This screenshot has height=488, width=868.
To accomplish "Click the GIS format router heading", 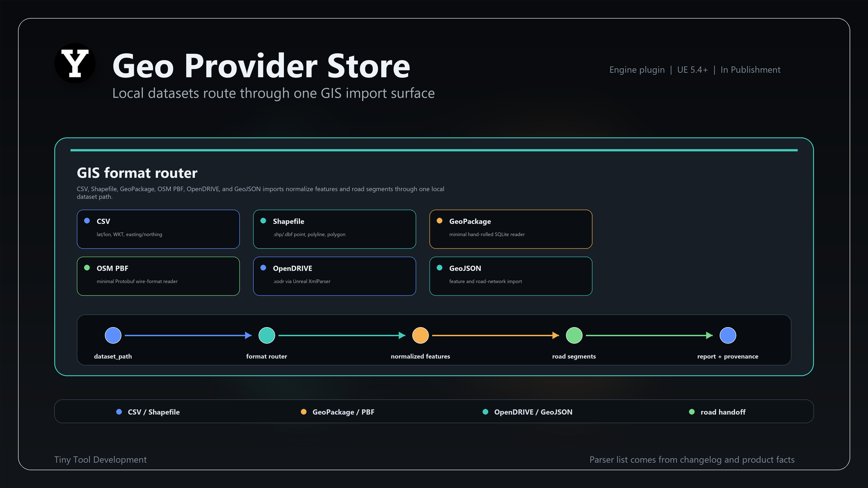I will click(137, 173).
